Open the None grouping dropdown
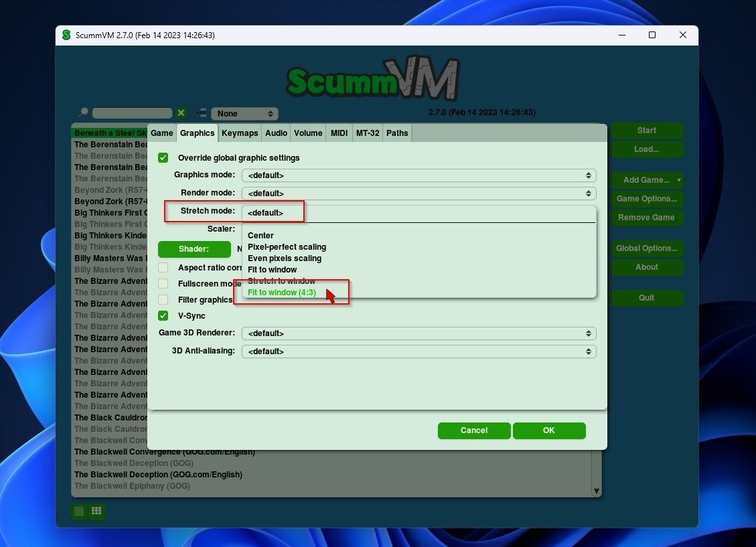The image size is (756, 547). click(244, 114)
